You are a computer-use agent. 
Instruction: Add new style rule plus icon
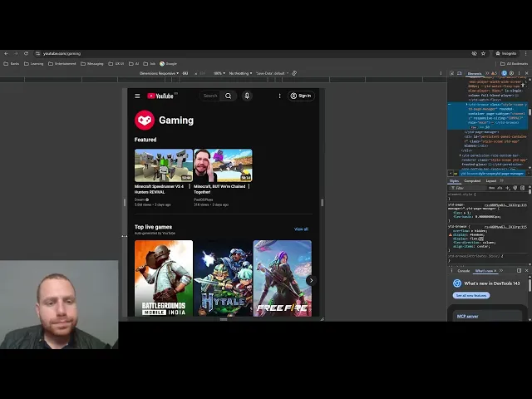tap(508, 188)
